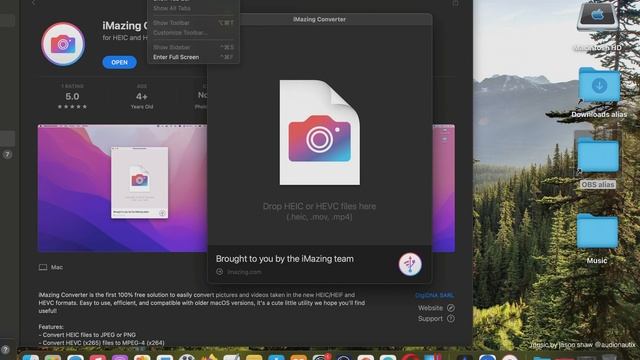
Task: Open the App Store screenshot preview thumbnail
Action: pos(122,188)
